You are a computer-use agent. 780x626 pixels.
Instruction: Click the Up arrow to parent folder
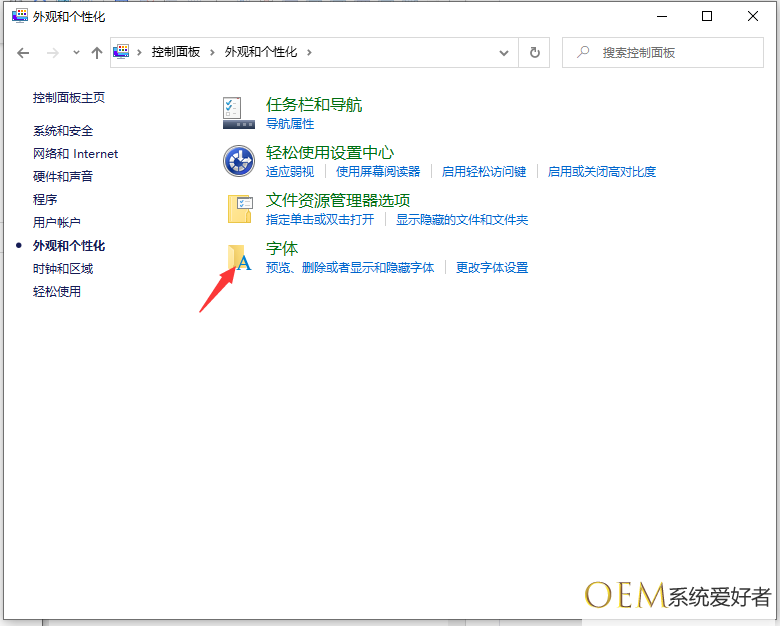click(x=96, y=52)
